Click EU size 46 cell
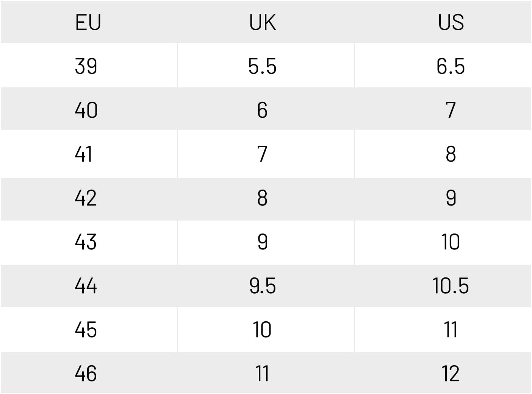 (86, 374)
